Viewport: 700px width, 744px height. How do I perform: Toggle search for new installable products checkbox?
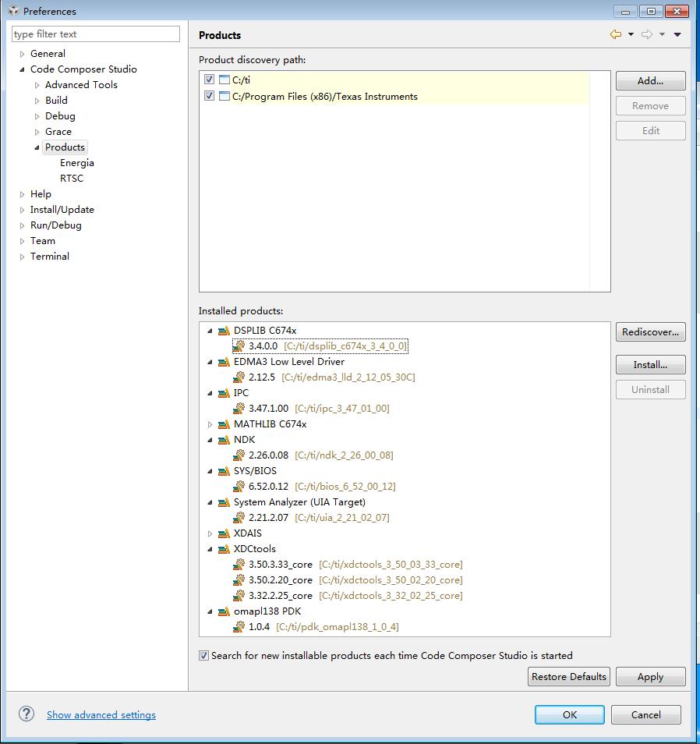(204, 656)
